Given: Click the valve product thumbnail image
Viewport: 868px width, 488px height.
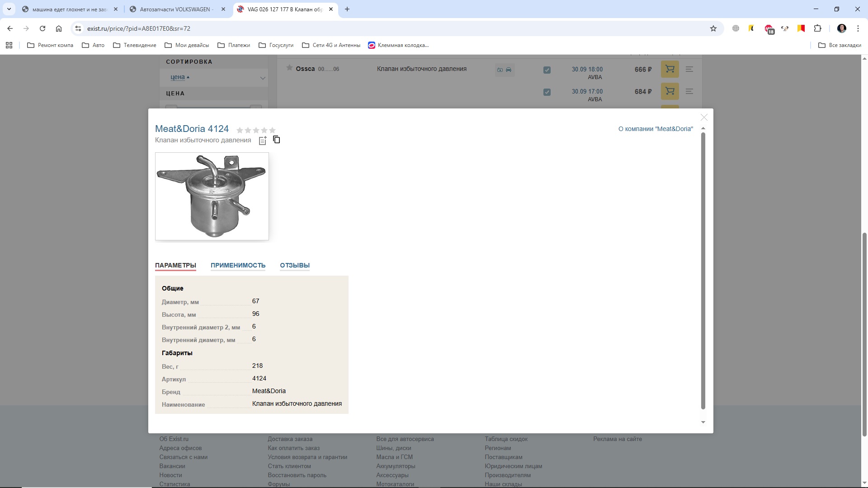Looking at the screenshot, I should [212, 196].
